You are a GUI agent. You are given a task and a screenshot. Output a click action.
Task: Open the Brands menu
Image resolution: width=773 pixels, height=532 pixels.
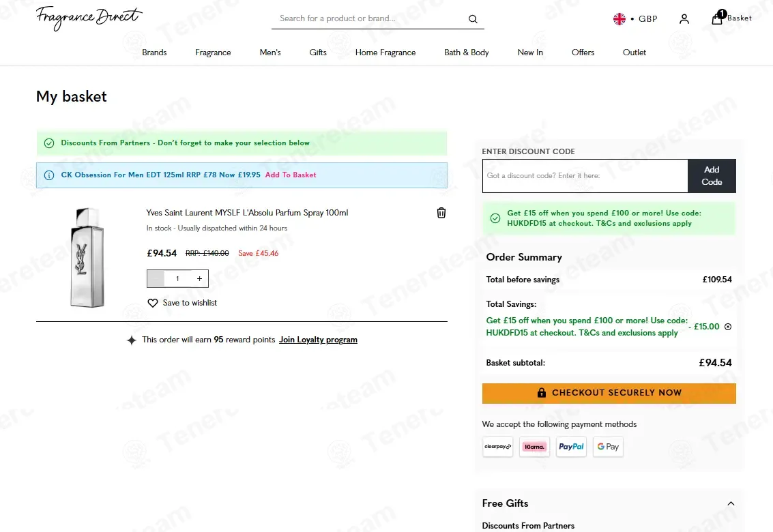154,53
